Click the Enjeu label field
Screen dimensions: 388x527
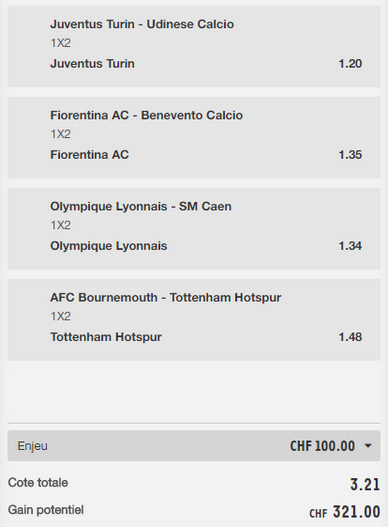[33, 446]
